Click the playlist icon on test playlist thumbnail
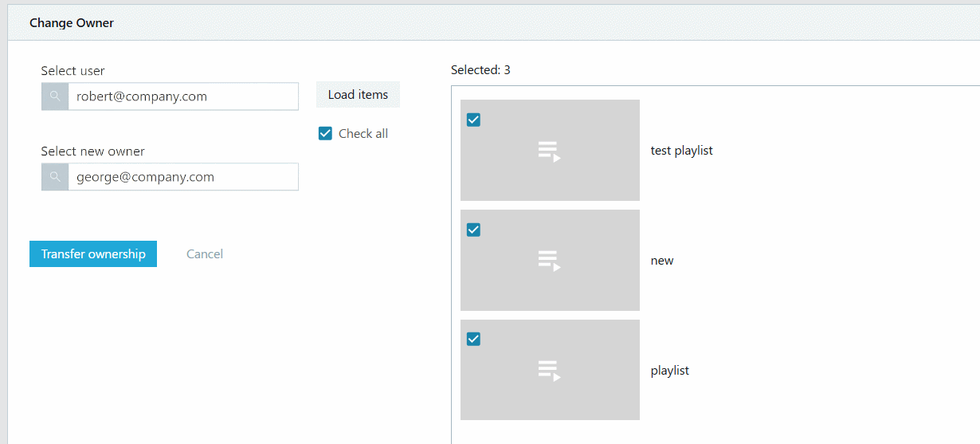980x444 pixels. tap(550, 151)
